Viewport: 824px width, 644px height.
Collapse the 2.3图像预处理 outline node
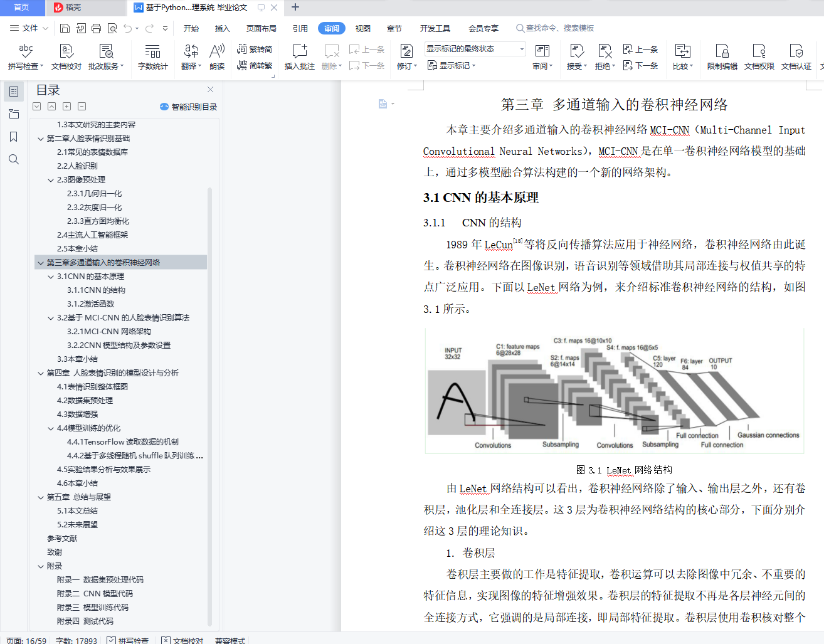click(x=51, y=180)
